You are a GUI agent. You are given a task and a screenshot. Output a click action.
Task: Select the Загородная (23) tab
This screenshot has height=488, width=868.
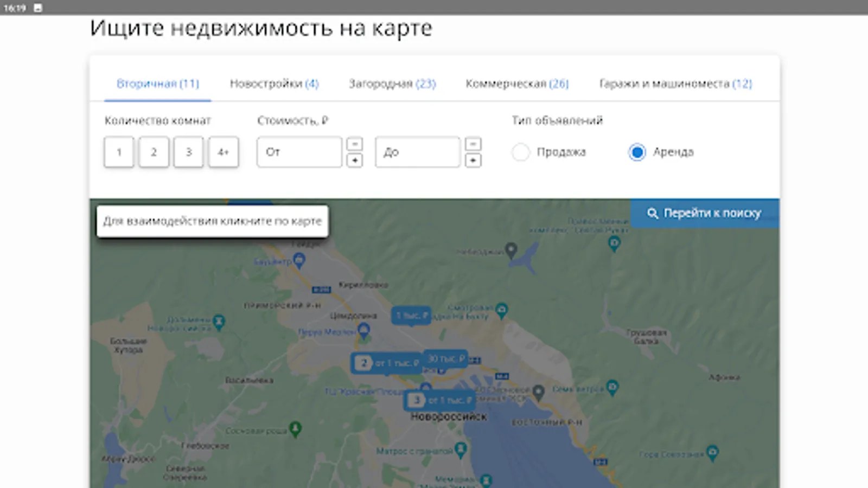pos(392,84)
